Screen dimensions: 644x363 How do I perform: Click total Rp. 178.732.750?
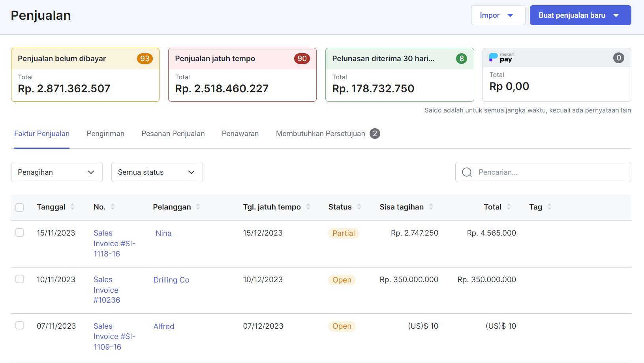pos(373,88)
